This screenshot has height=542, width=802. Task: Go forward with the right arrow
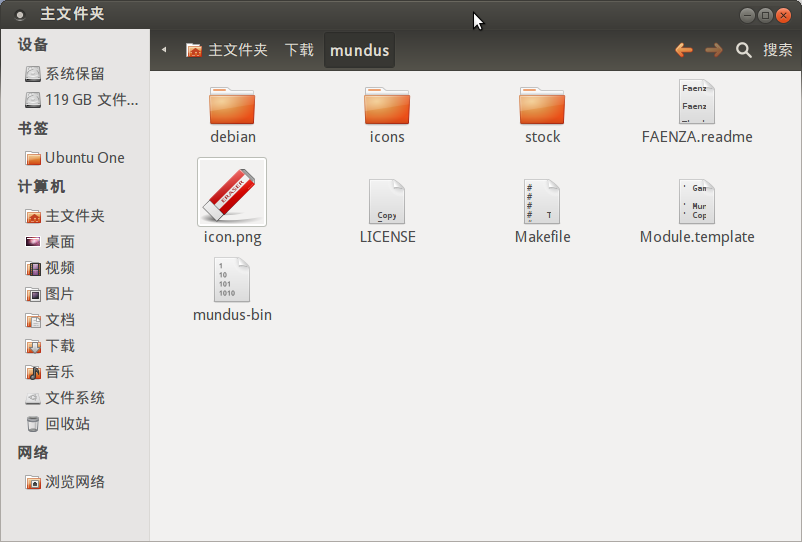(714, 50)
